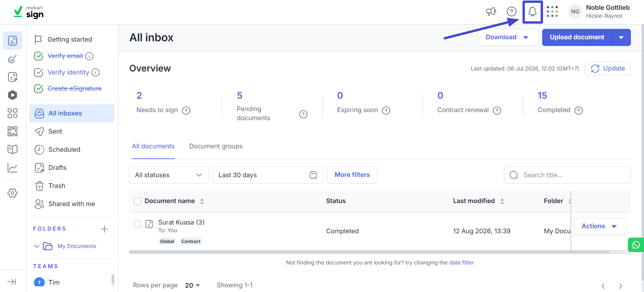Go to the previous page arrow
Screen dimensions: 644x292
pyautogui.click(x=603, y=286)
